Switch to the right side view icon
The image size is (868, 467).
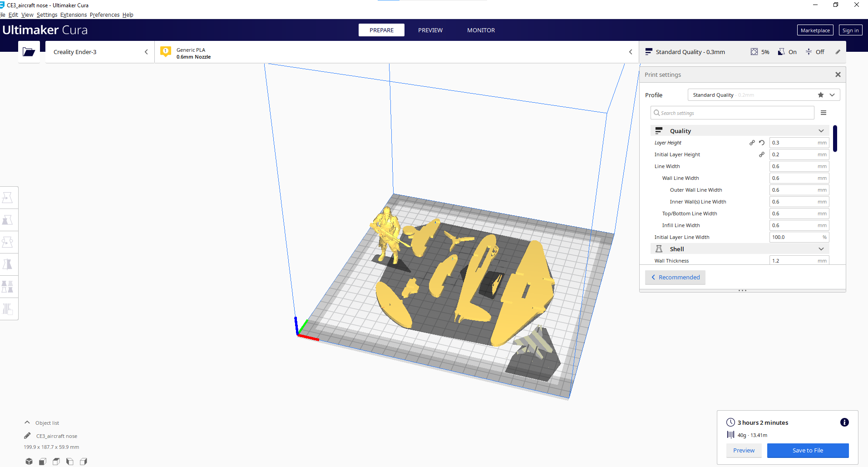pyautogui.click(x=84, y=462)
